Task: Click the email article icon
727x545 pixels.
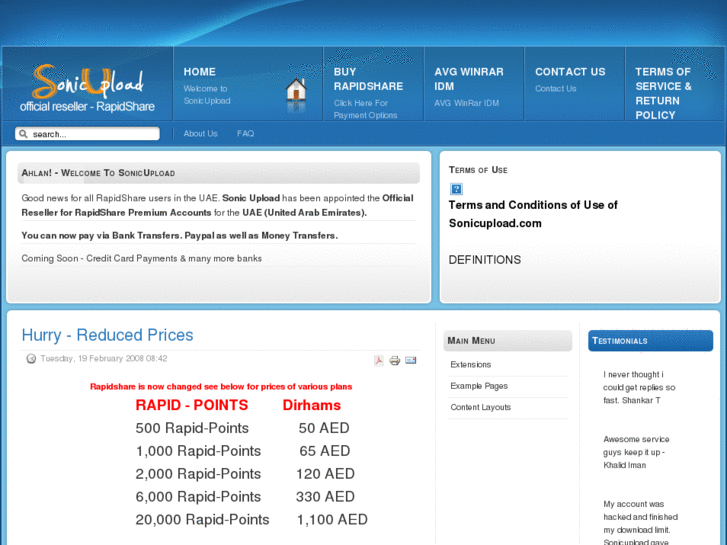Action: click(x=410, y=360)
